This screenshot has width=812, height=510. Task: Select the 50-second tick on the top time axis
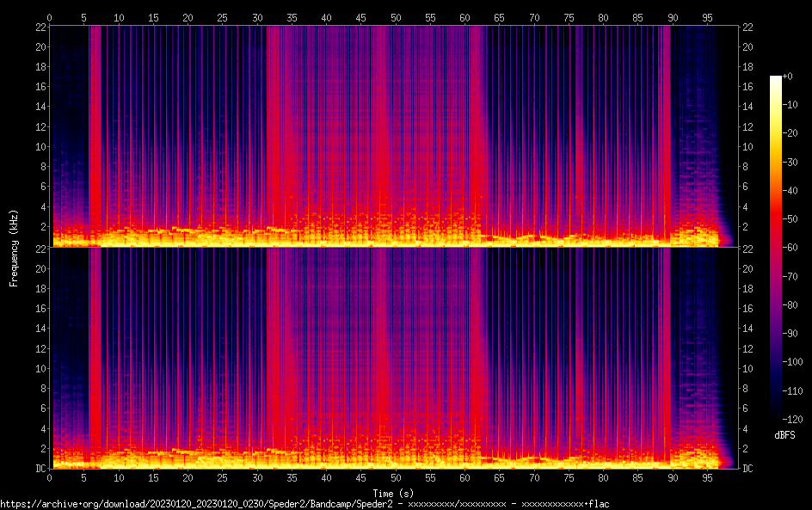tap(396, 17)
